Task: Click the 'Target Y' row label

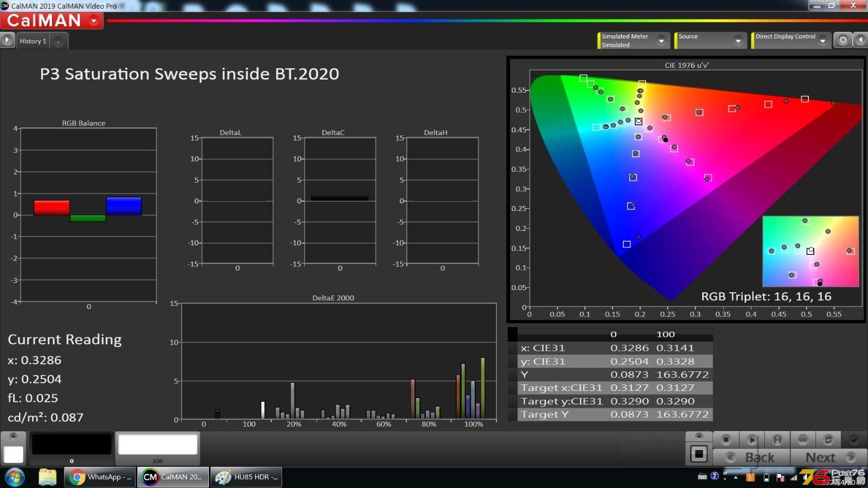Action: (545, 414)
